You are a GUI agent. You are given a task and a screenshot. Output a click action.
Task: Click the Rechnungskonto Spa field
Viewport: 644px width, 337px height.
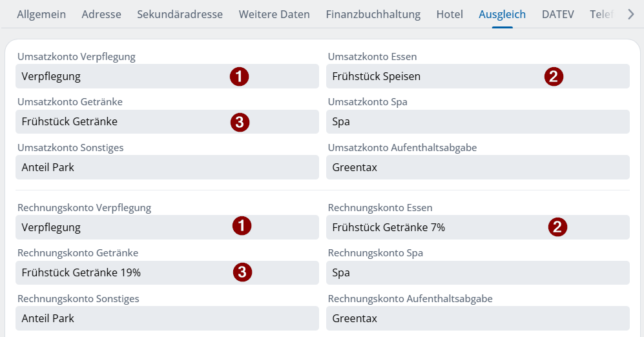(x=477, y=272)
